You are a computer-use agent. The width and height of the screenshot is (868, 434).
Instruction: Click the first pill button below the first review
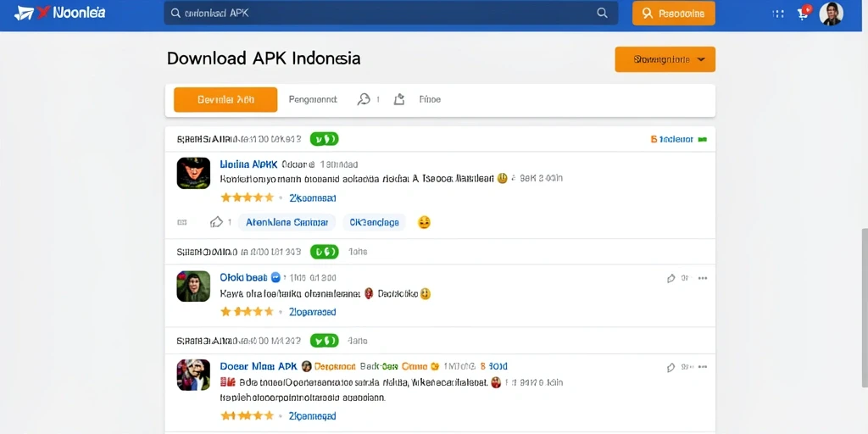click(287, 223)
